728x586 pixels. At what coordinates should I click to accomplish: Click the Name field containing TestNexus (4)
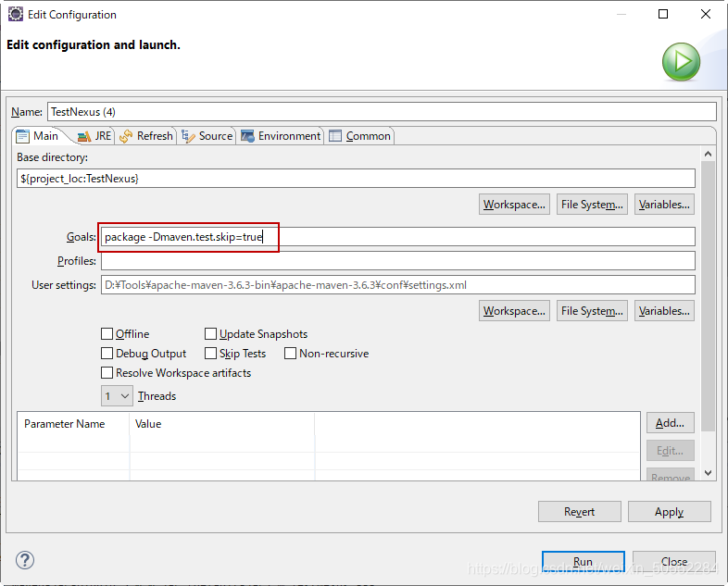point(382,112)
